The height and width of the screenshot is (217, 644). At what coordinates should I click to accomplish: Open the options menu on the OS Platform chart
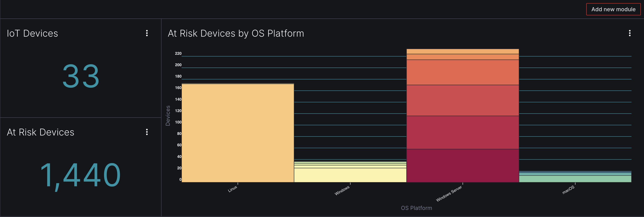pos(630,33)
